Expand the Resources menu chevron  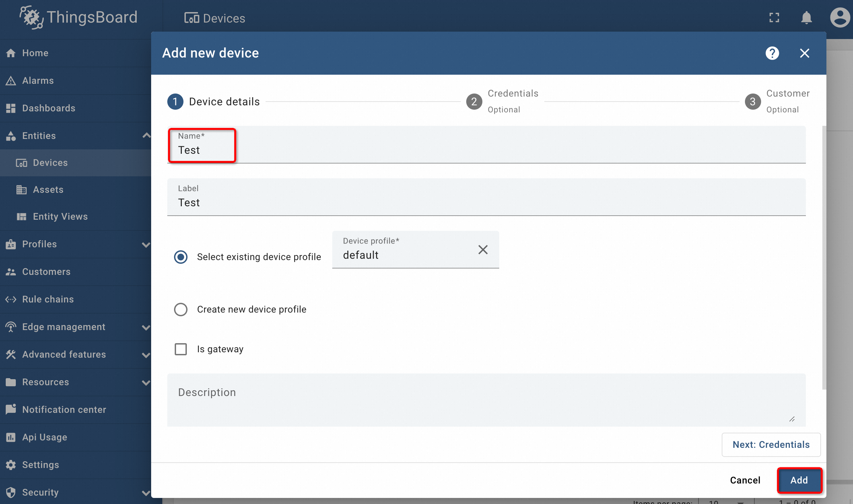click(x=146, y=383)
